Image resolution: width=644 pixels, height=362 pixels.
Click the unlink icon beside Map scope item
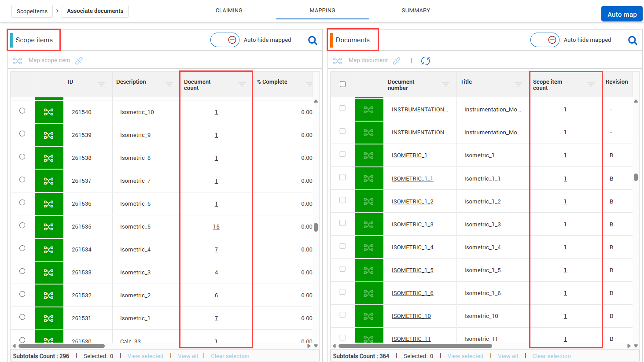79,61
